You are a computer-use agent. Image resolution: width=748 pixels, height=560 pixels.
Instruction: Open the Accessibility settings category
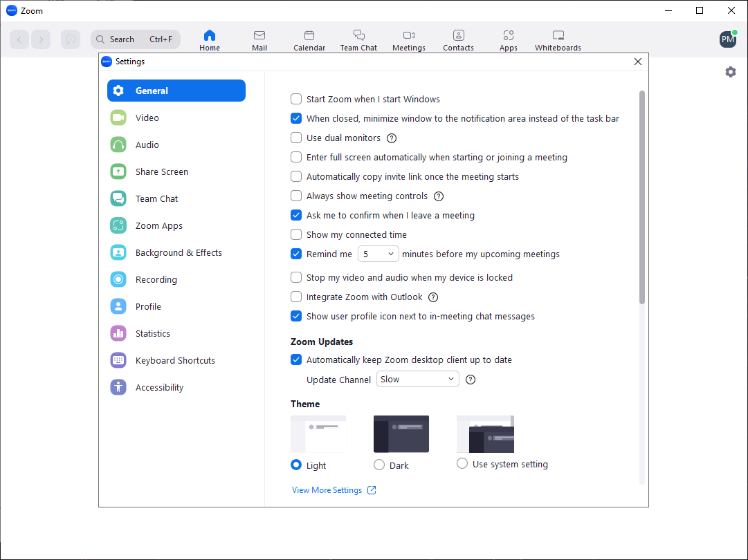176,387
